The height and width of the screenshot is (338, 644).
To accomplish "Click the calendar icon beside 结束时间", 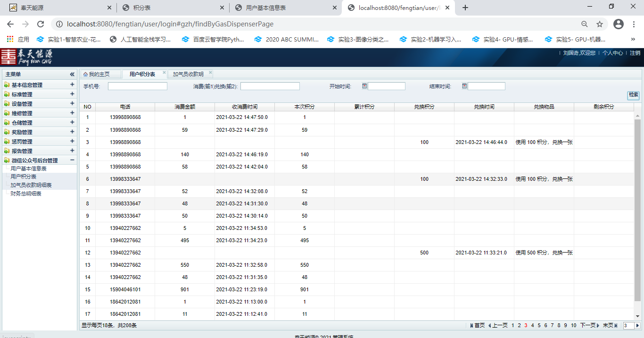I will click(x=464, y=86).
